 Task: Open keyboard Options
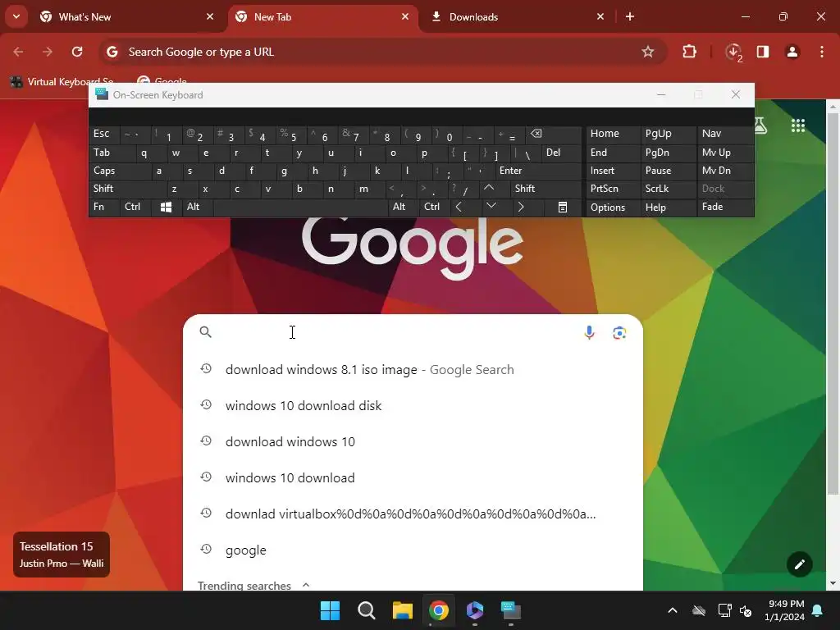[x=613, y=208]
